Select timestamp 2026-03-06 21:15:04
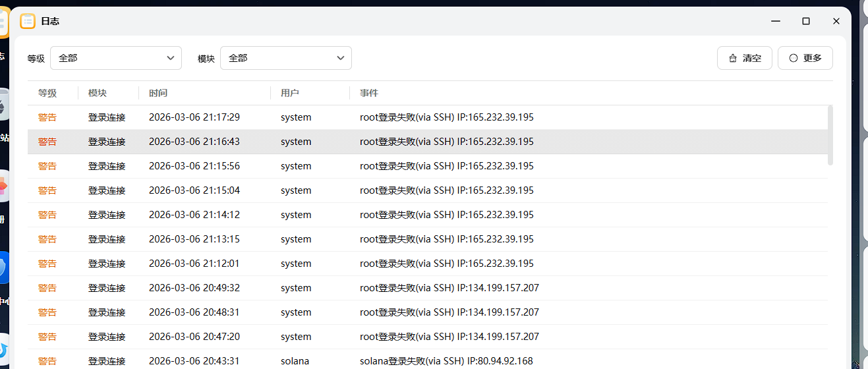The image size is (868, 369). pyautogui.click(x=194, y=190)
